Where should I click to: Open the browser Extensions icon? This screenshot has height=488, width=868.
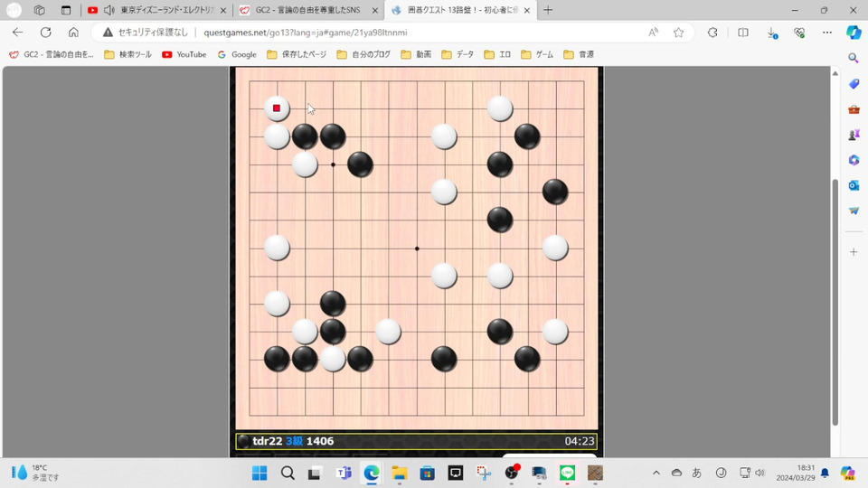click(x=712, y=33)
